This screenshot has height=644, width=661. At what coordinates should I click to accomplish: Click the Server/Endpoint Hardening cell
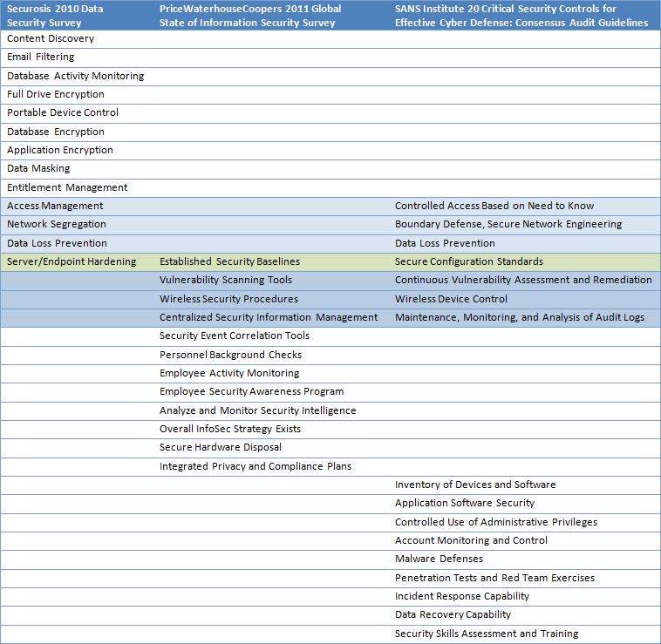(72, 261)
